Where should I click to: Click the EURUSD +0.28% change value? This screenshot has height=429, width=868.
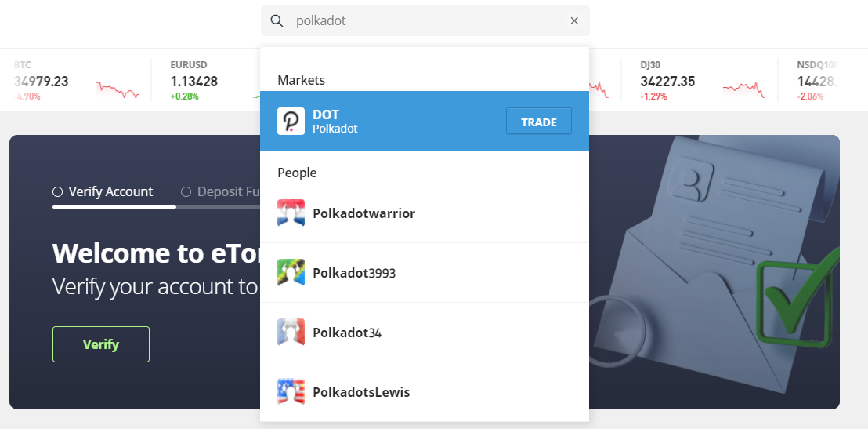click(184, 96)
